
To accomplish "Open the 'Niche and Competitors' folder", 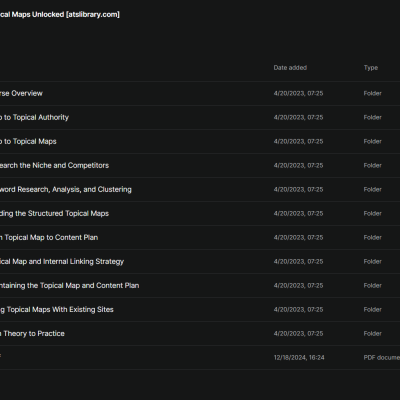I will point(54,165).
